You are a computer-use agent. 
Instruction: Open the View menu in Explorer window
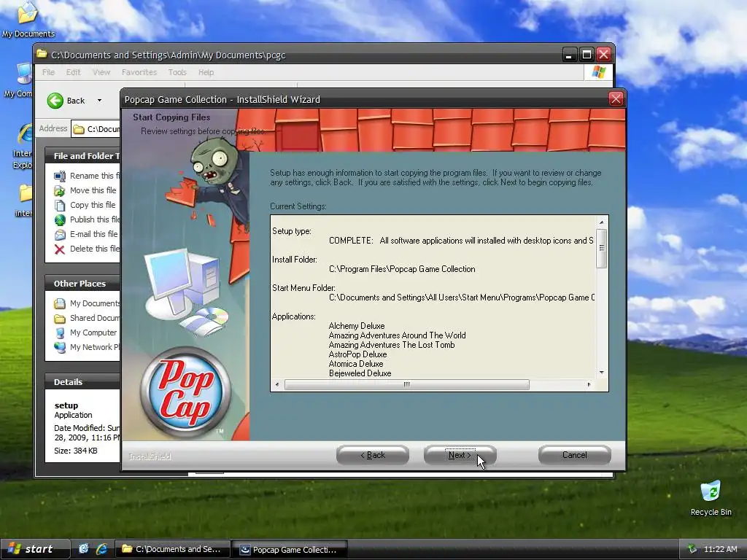(x=101, y=72)
